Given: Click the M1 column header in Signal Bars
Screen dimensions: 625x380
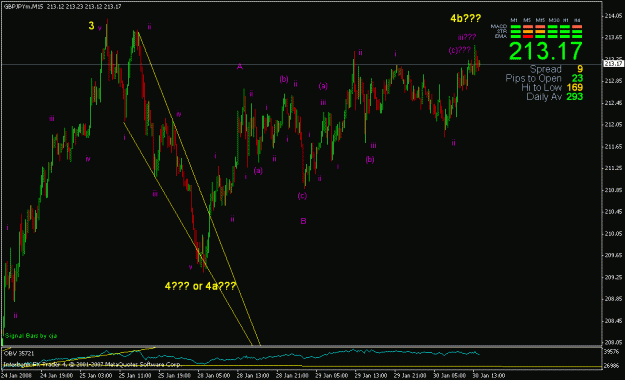Looking at the screenshot, I should pyautogui.click(x=514, y=20).
